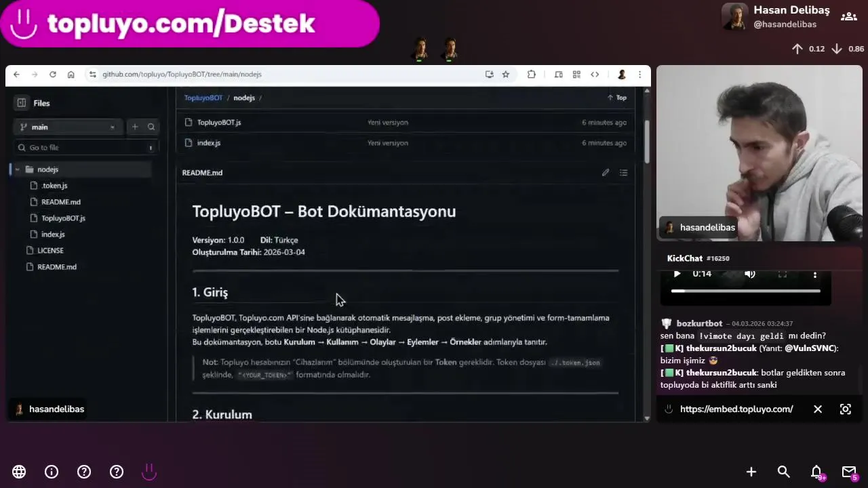Image resolution: width=868 pixels, height=488 pixels.
Task: Click the KickChat #16250 title
Action: 698,258
